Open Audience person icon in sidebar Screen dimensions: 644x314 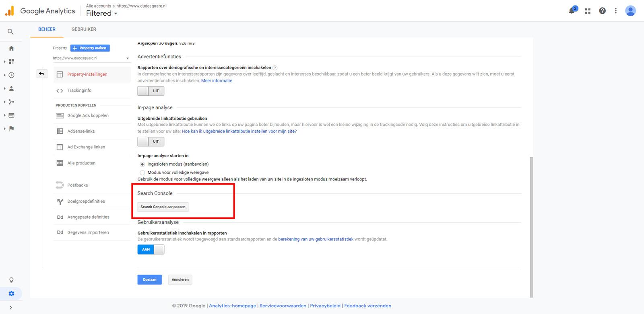[11, 88]
